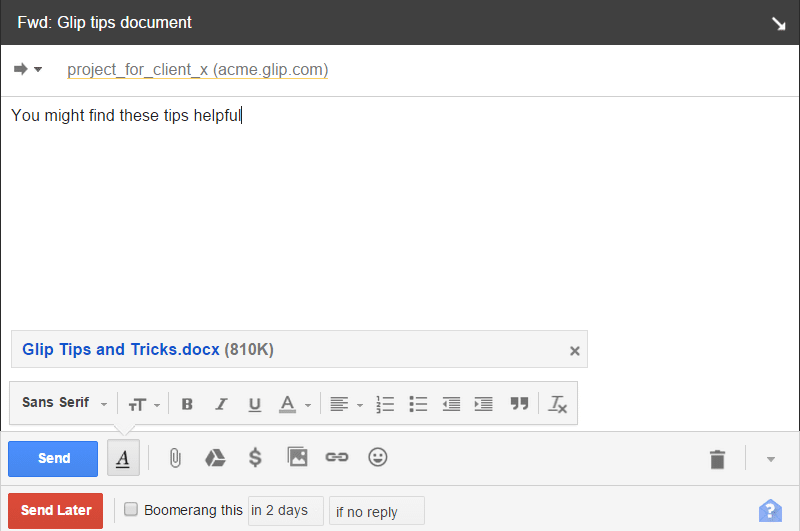Insert files using Google Drive icon

(x=215, y=458)
